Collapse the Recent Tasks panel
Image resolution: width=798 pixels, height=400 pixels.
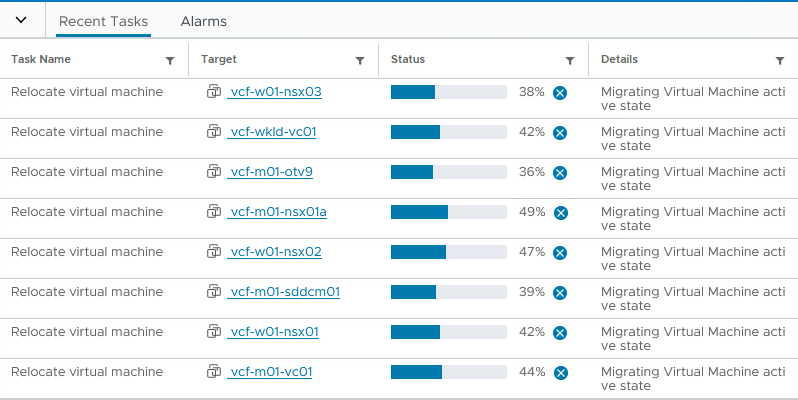[x=21, y=21]
